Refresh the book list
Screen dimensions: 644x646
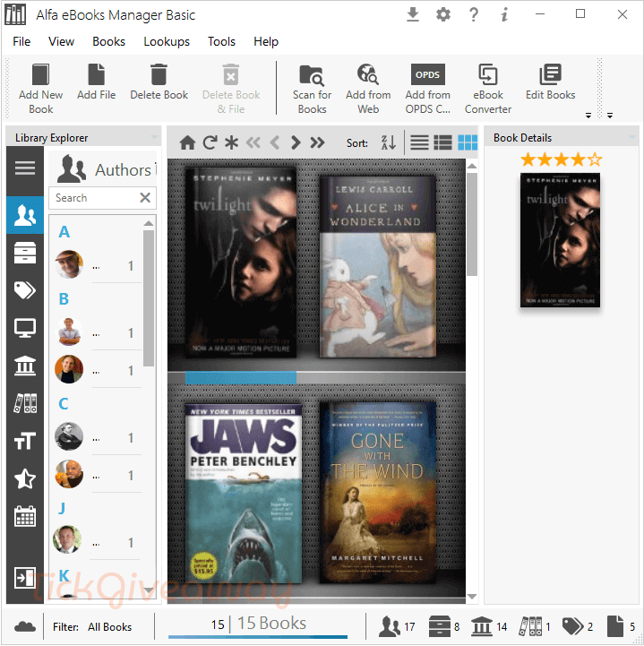210,143
